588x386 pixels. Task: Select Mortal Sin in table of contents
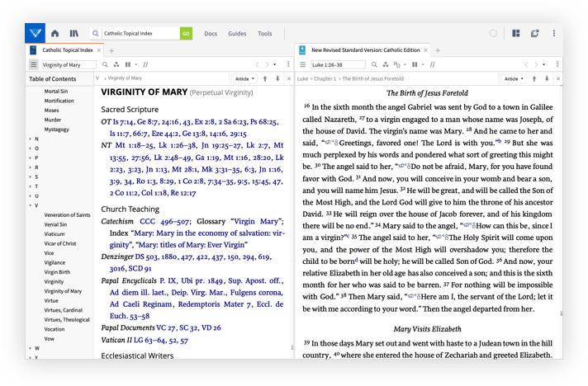tap(56, 91)
